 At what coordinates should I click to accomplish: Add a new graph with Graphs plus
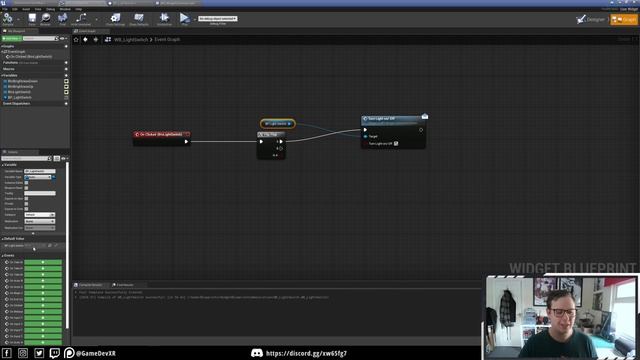point(66,47)
